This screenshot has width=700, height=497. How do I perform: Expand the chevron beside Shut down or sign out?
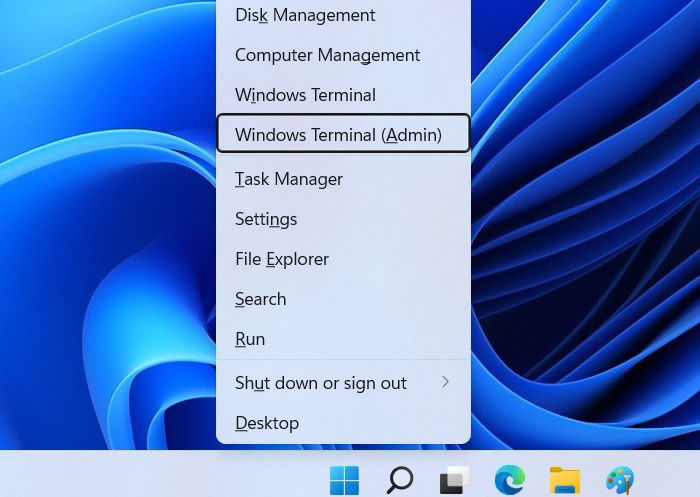tap(445, 382)
